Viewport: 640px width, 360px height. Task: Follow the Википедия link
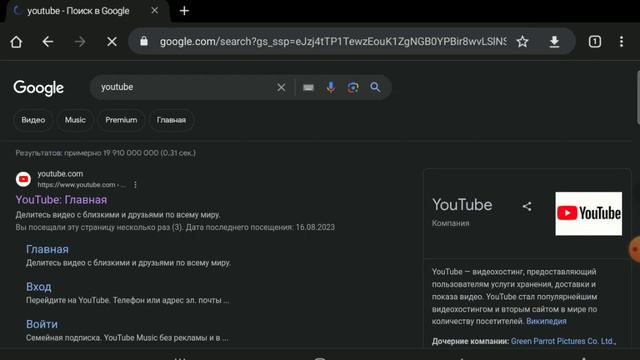pos(546,321)
